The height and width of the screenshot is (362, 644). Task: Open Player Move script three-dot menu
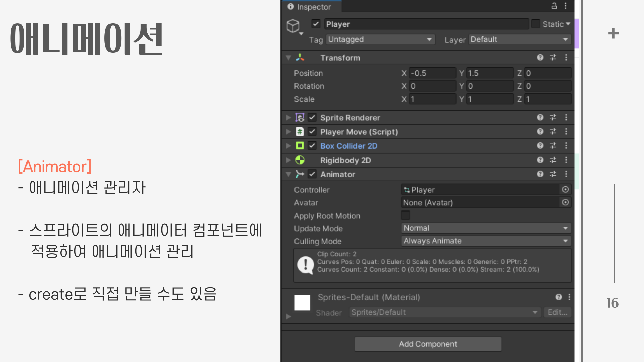click(x=566, y=131)
